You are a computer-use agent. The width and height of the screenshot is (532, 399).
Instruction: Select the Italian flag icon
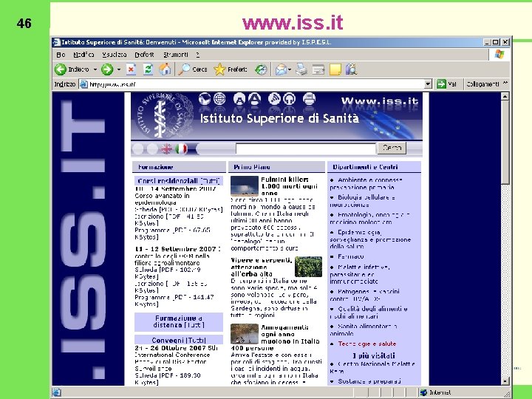tap(181, 149)
